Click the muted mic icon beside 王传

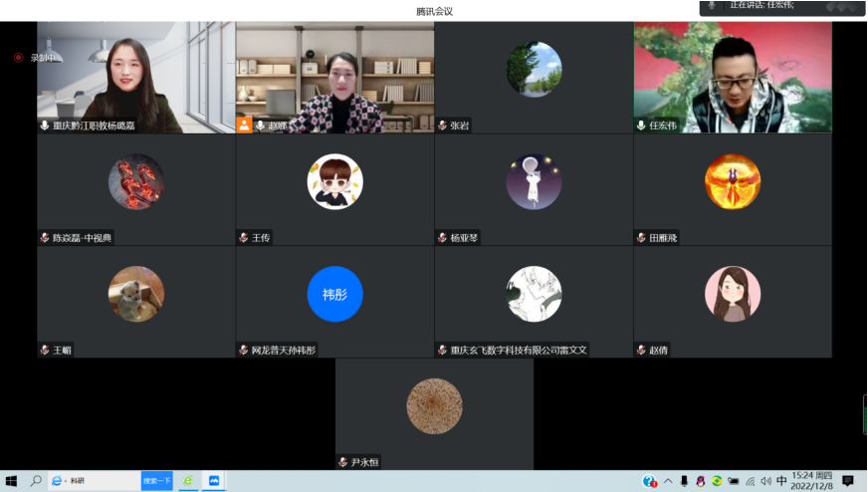(x=243, y=238)
